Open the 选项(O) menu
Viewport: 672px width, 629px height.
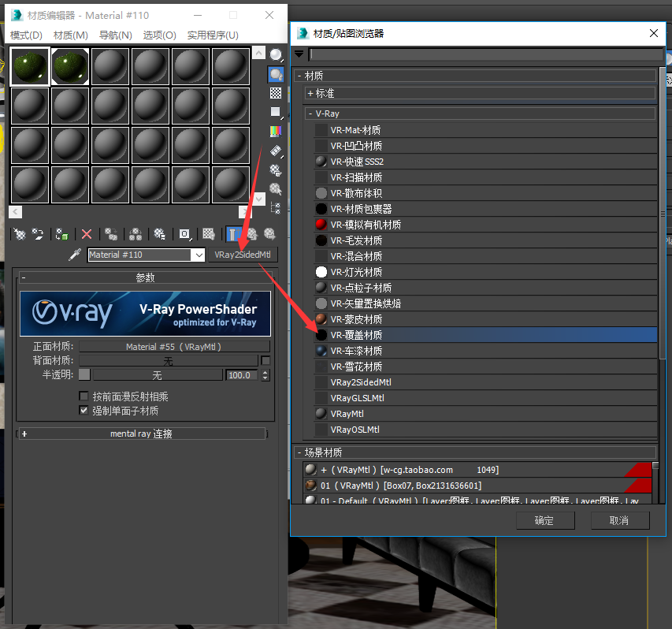click(x=159, y=35)
